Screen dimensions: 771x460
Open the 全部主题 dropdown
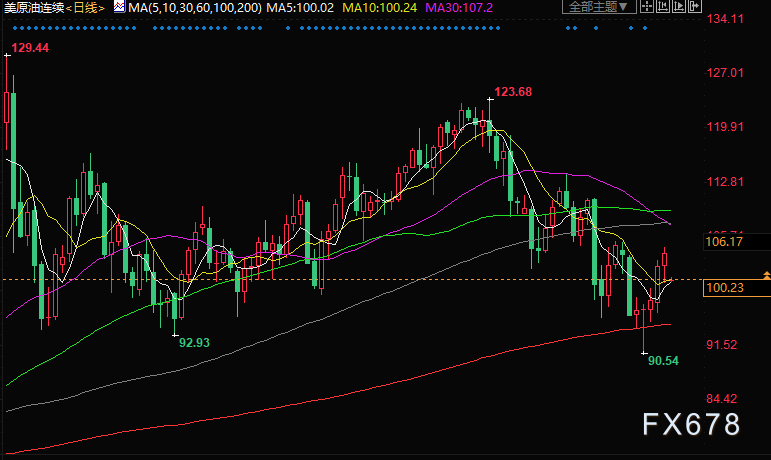pos(599,7)
